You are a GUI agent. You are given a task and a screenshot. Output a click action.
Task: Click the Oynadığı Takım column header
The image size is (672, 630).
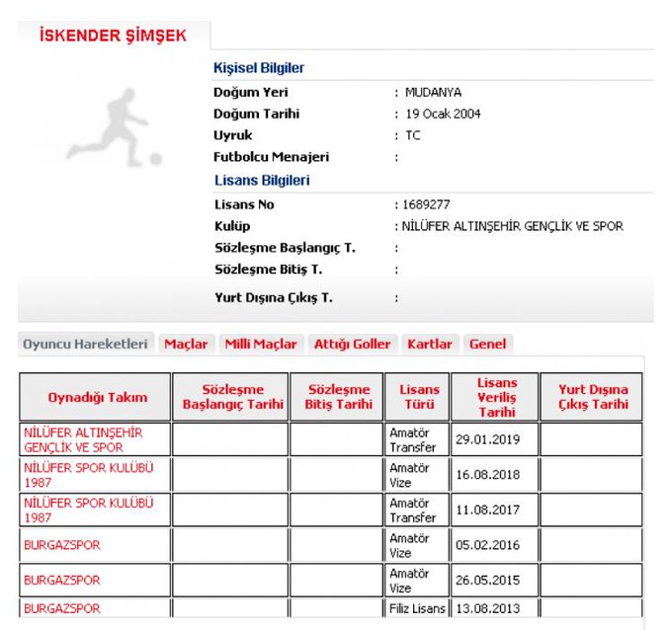pyautogui.click(x=97, y=397)
